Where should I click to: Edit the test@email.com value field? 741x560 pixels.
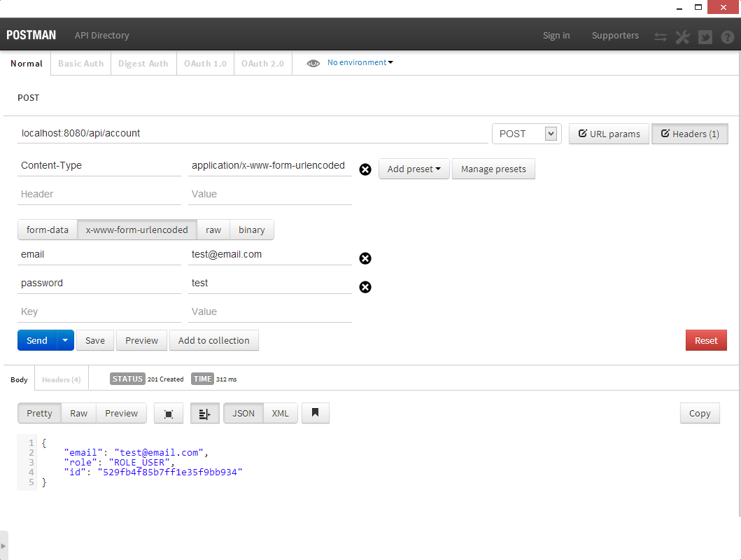tap(270, 254)
